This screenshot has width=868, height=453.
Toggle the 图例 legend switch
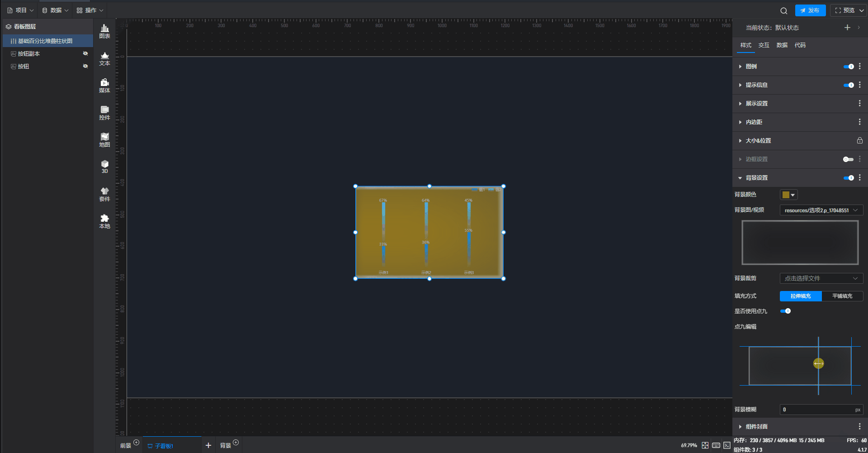(x=848, y=67)
